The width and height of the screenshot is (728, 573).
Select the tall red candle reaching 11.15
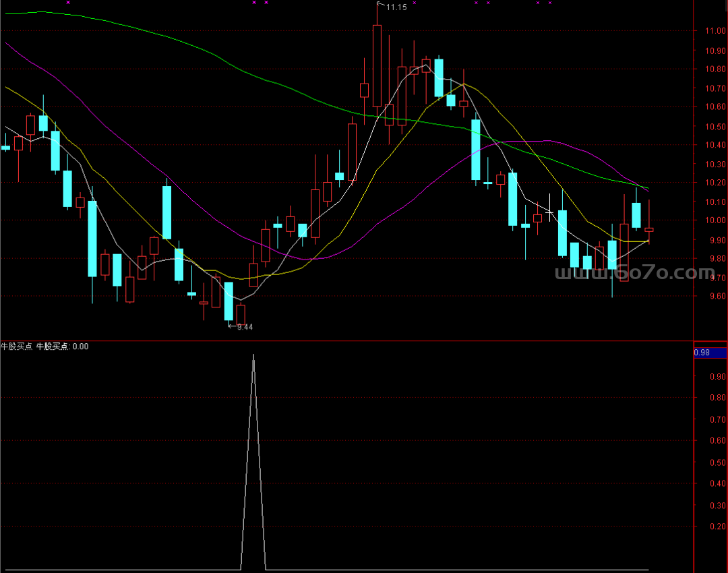click(377, 65)
